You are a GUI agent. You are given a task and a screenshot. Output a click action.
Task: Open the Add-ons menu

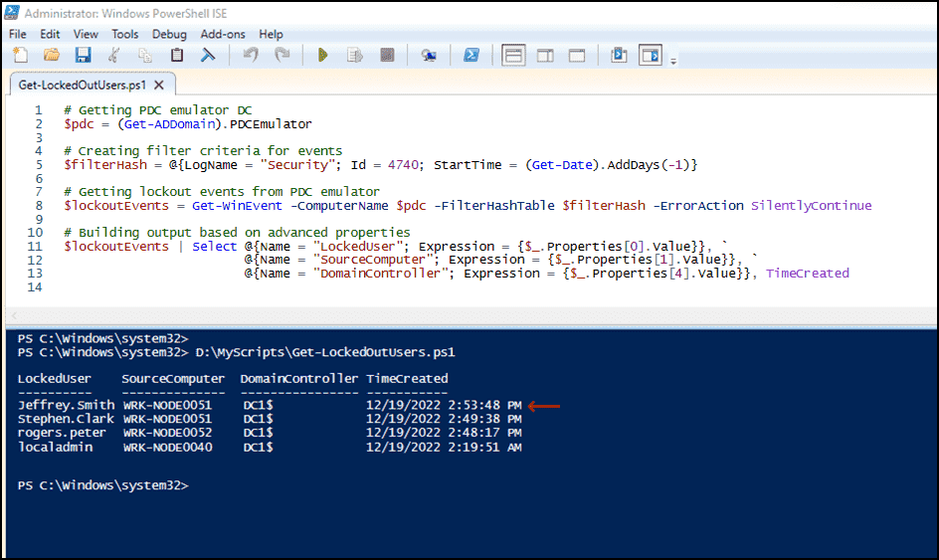pyautogui.click(x=223, y=34)
